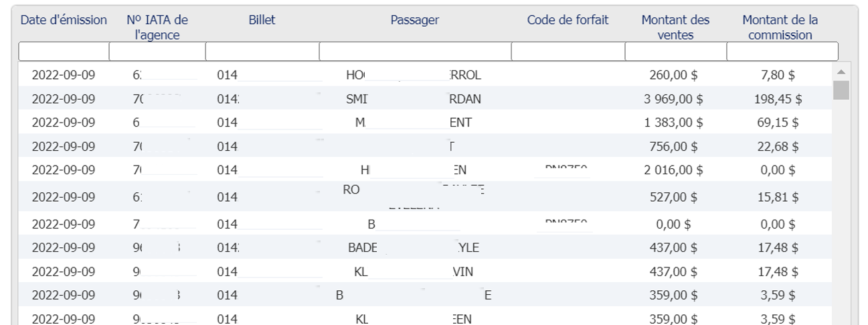Viewport: 868px width, 325px height.
Task: Focus the Montant des ventes filter field
Action: coord(675,51)
